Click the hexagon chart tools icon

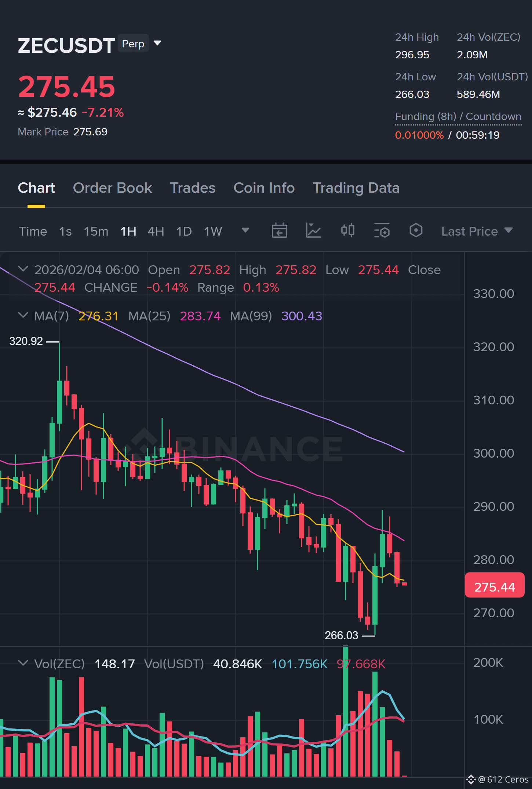coord(416,231)
